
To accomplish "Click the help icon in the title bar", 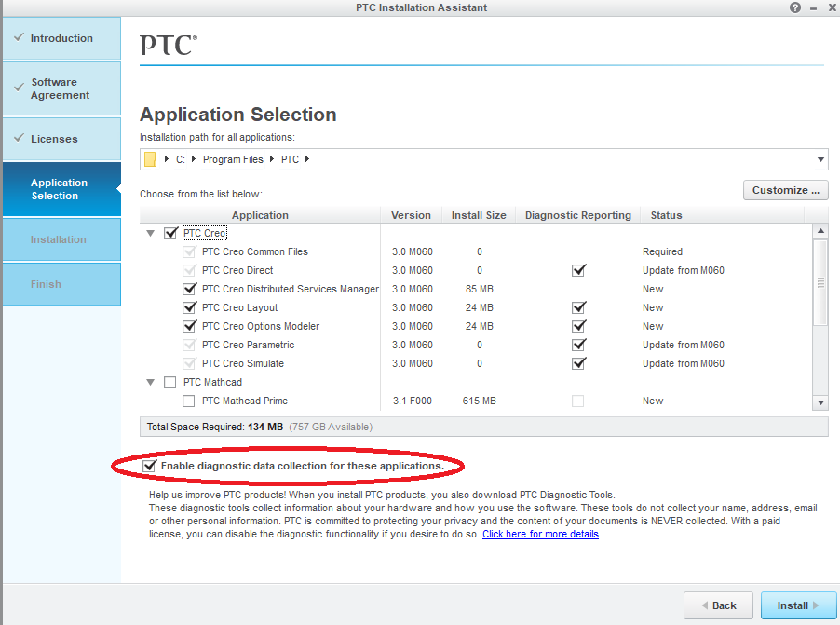I will (x=794, y=7).
